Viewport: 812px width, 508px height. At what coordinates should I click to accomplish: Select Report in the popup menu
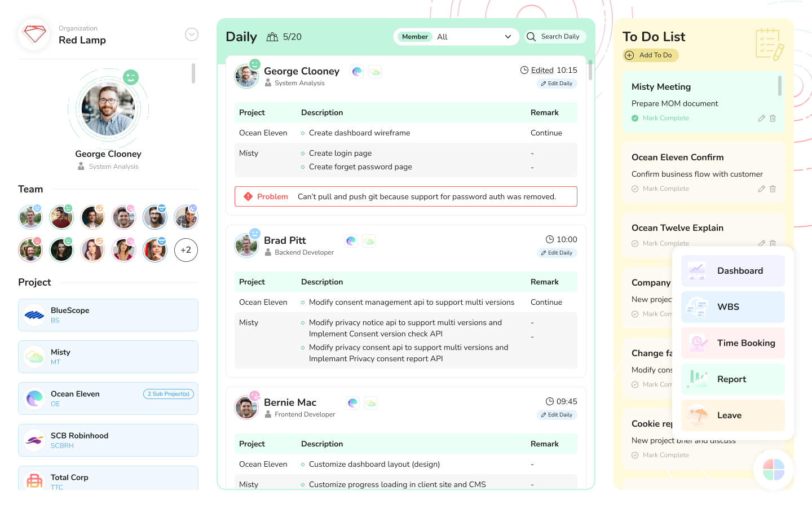(x=732, y=379)
